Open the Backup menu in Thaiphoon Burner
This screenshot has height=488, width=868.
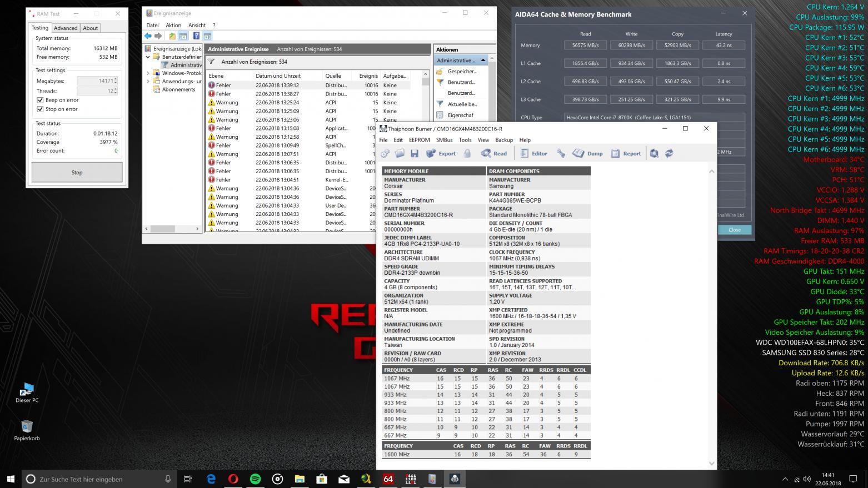pyautogui.click(x=504, y=140)
